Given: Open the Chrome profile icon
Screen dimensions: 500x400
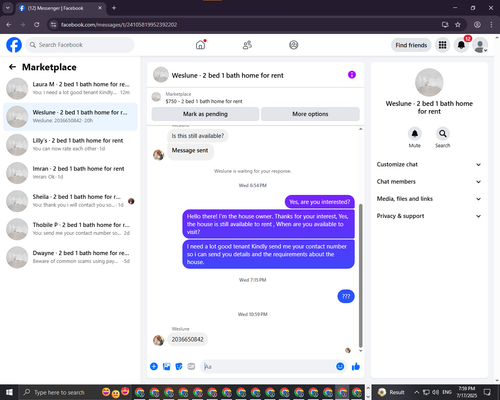Looking at the screenshot, I should click(477, 25).
